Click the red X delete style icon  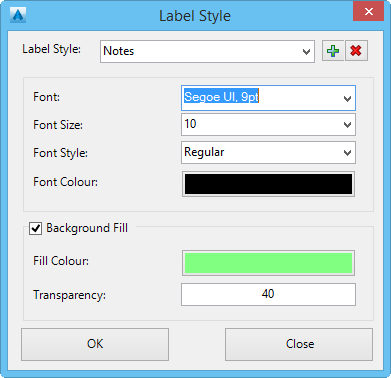(x=356, y=51)
